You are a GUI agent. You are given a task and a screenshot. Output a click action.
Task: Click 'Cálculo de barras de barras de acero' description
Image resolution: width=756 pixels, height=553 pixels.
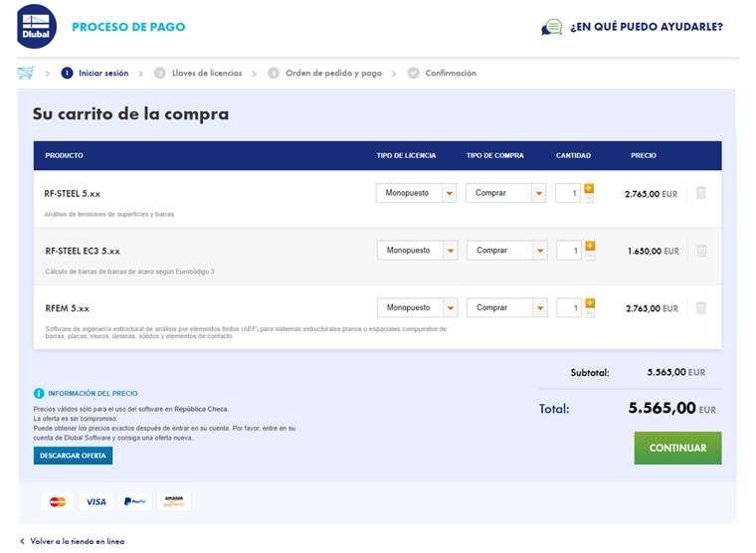point(129,272)
